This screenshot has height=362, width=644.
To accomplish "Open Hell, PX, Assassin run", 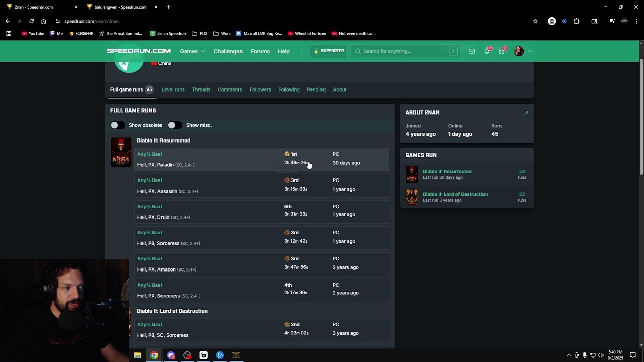I will click(x=262, y=186).
